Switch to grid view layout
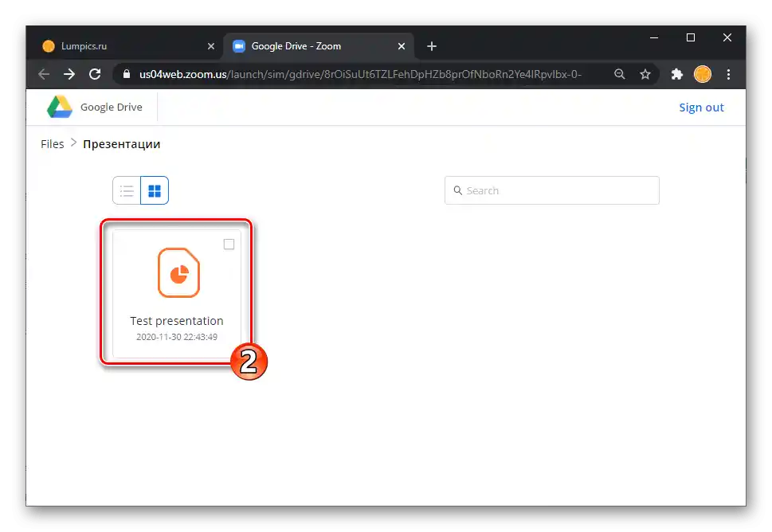Viewport: 772px width, 532px height. [155, 190]
